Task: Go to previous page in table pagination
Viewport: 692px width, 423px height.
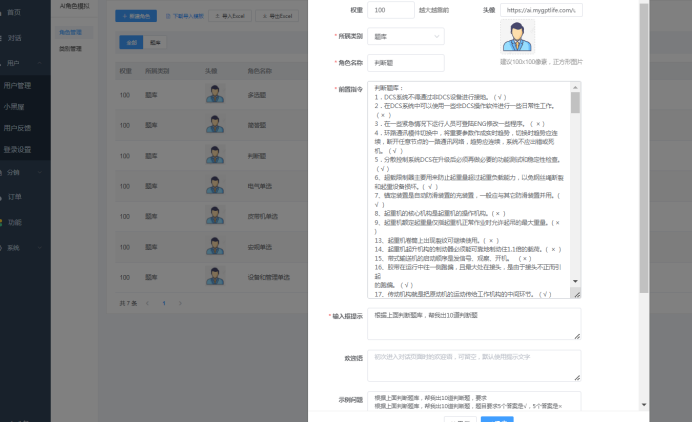Action: click(147, 303)
